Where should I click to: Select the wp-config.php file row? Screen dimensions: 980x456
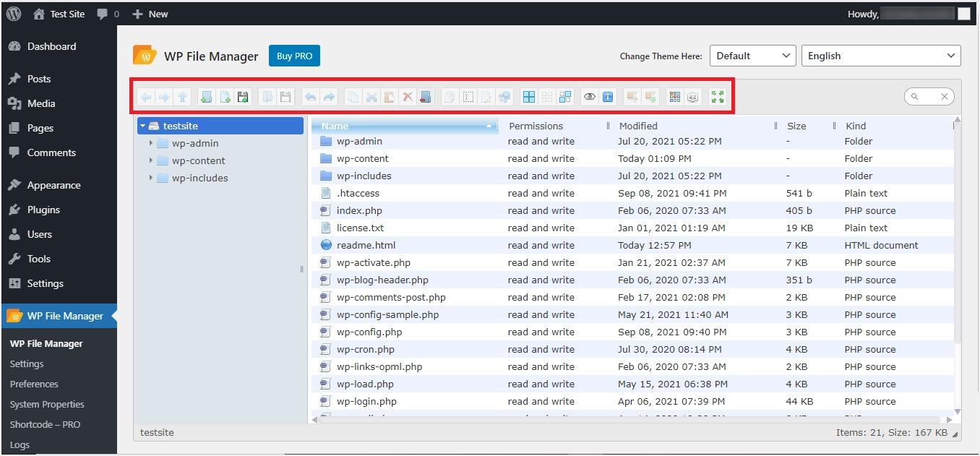[369, 332]
